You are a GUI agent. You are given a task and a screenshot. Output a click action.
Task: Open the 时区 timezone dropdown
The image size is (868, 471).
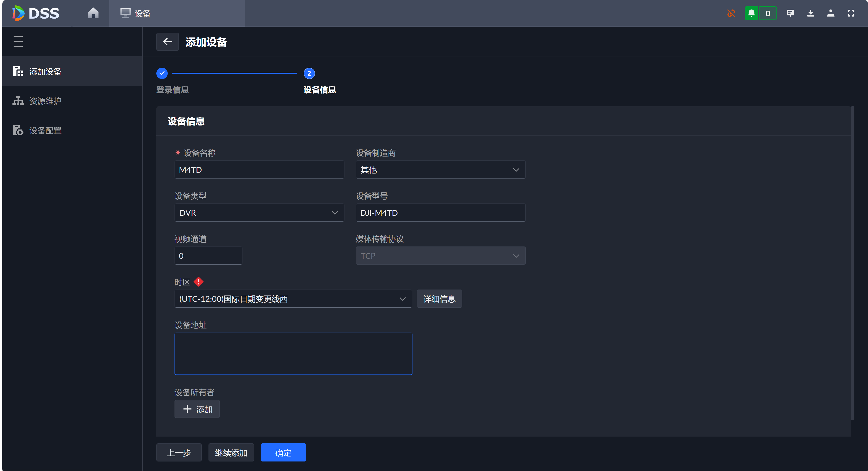point(293,299)
